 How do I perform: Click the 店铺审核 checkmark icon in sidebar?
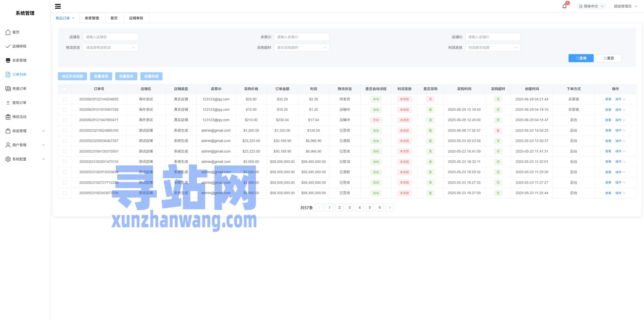pos(8,46)
